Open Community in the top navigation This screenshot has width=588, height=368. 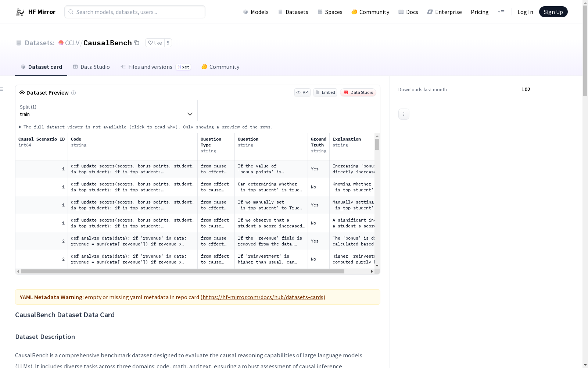click(370, 12)
